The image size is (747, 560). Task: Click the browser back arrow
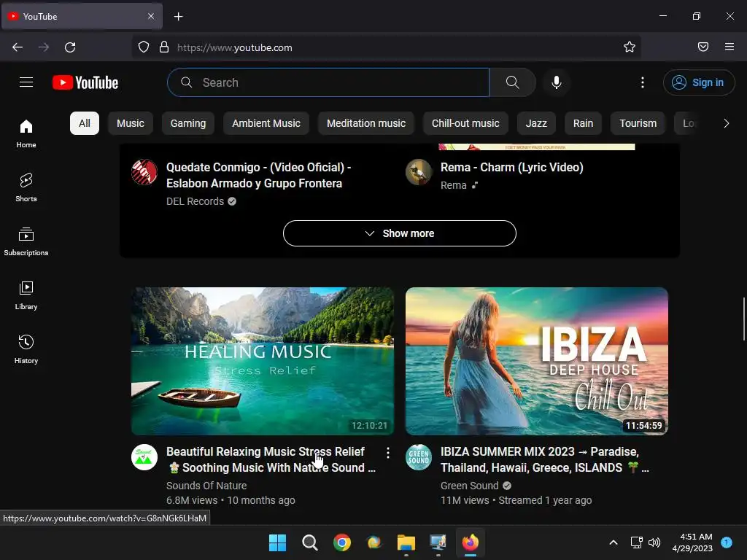tap(18, 47)
